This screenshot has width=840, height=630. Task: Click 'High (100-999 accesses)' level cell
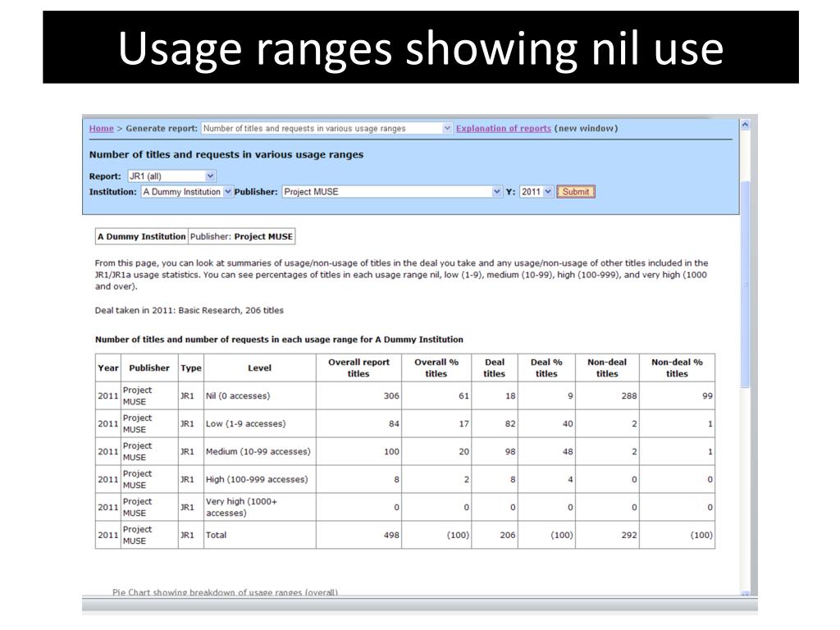[260, 479]
